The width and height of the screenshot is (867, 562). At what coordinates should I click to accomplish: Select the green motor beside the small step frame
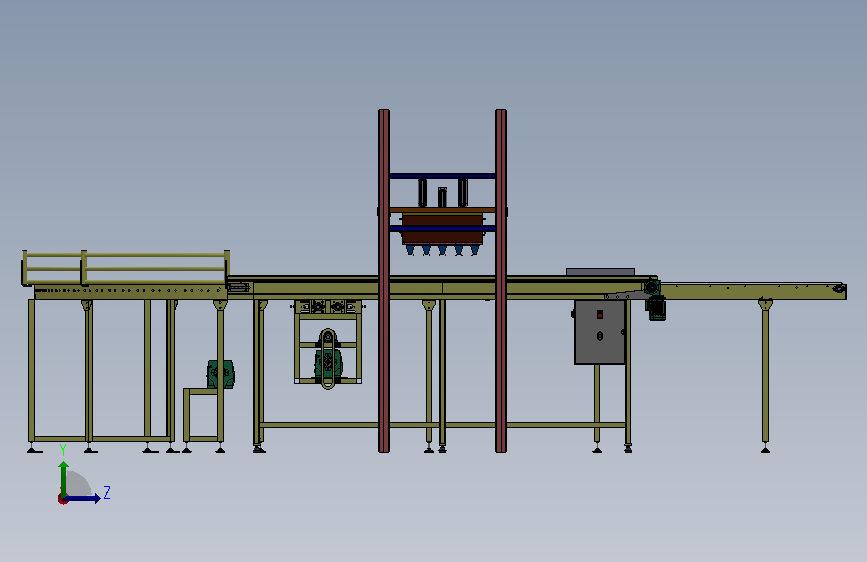pos(221,374)
